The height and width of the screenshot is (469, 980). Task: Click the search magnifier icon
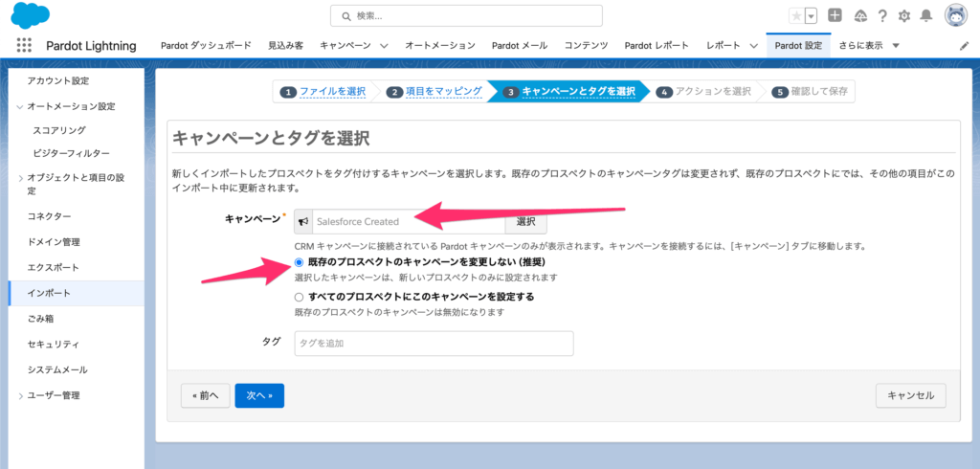click(x=345, y=16)
